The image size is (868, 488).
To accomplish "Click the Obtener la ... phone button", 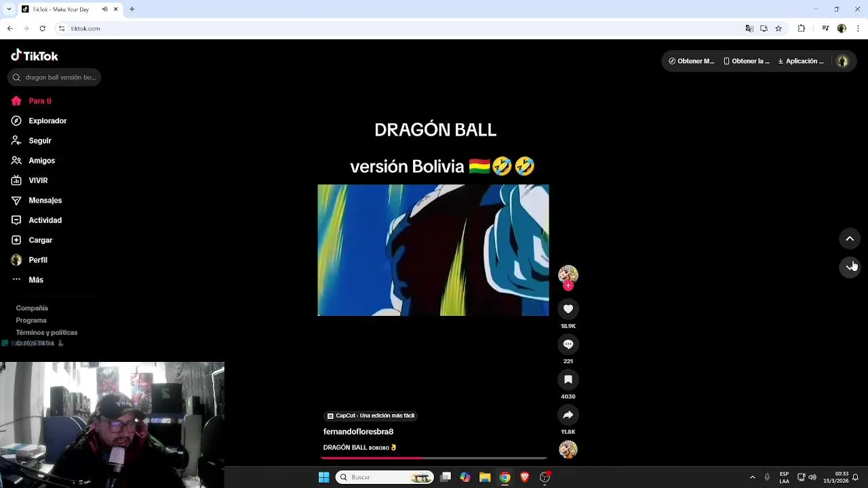I will pyautogui.click(x=747, y=61).
